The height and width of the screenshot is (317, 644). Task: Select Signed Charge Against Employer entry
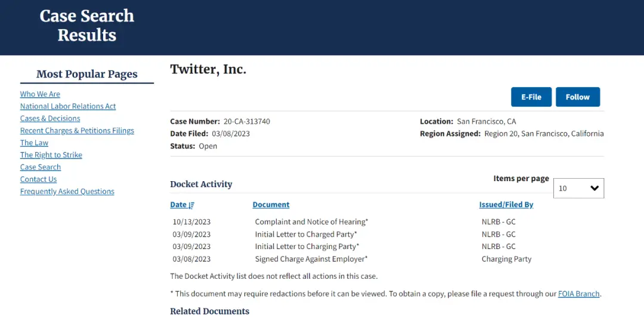point(311,259)
